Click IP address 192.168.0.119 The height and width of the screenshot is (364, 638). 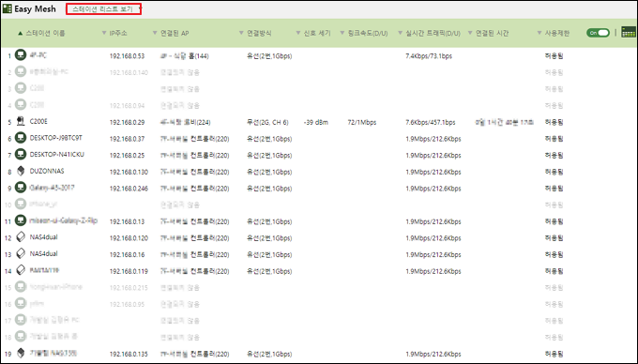tap(129, 271)
